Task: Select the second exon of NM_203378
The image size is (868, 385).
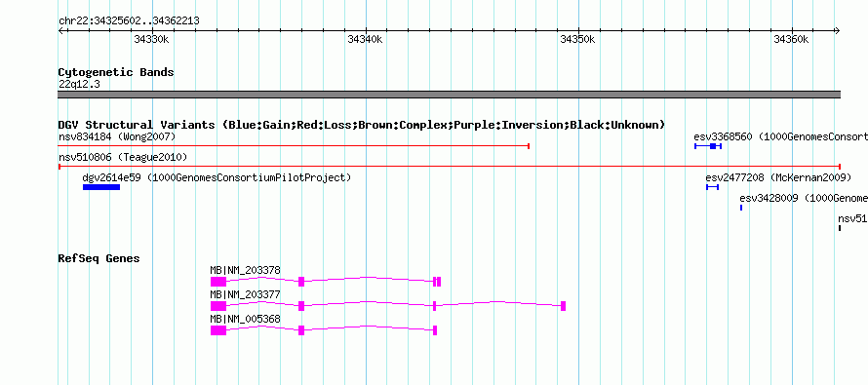Action: [301, 282]
